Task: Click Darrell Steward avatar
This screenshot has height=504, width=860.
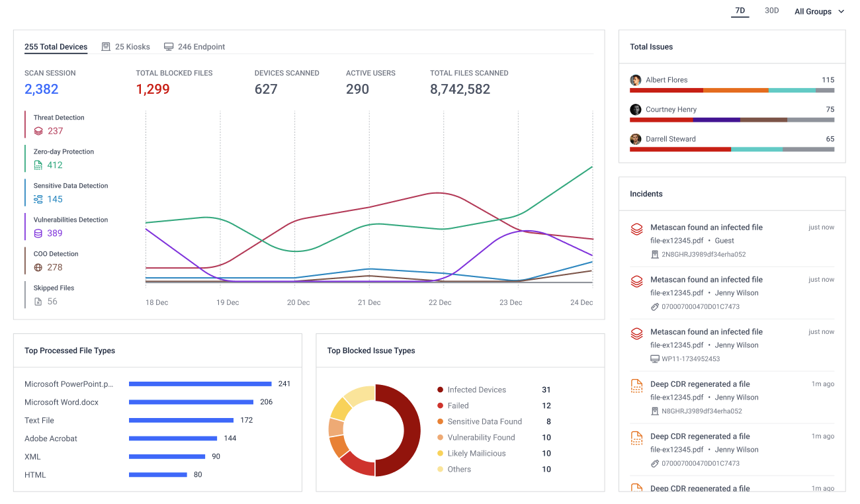Action: [636, 140]
